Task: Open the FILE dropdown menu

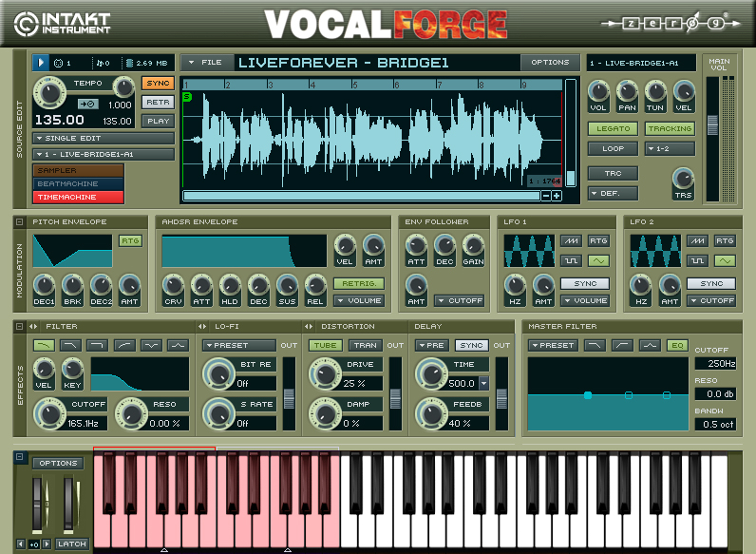Action: (206, 63)
